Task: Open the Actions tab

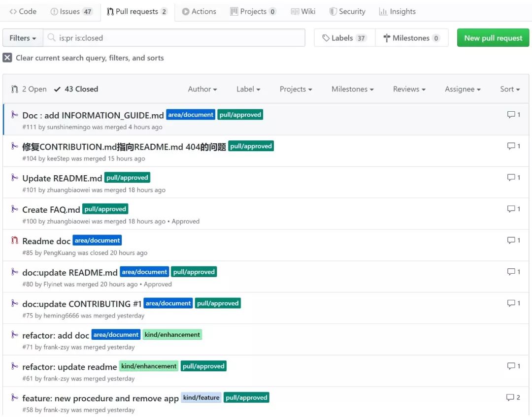Action: point(199,11)
